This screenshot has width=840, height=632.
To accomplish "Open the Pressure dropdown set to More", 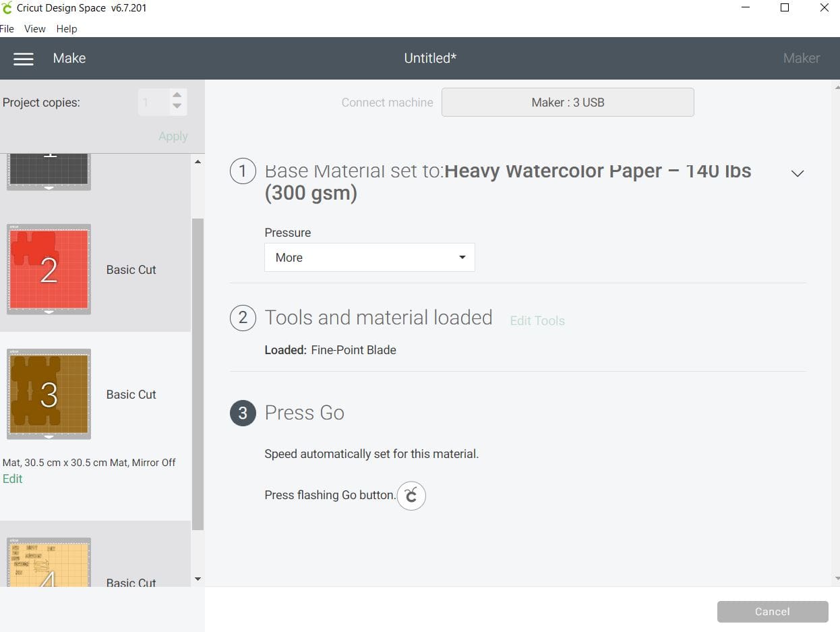I will (369, 258).
